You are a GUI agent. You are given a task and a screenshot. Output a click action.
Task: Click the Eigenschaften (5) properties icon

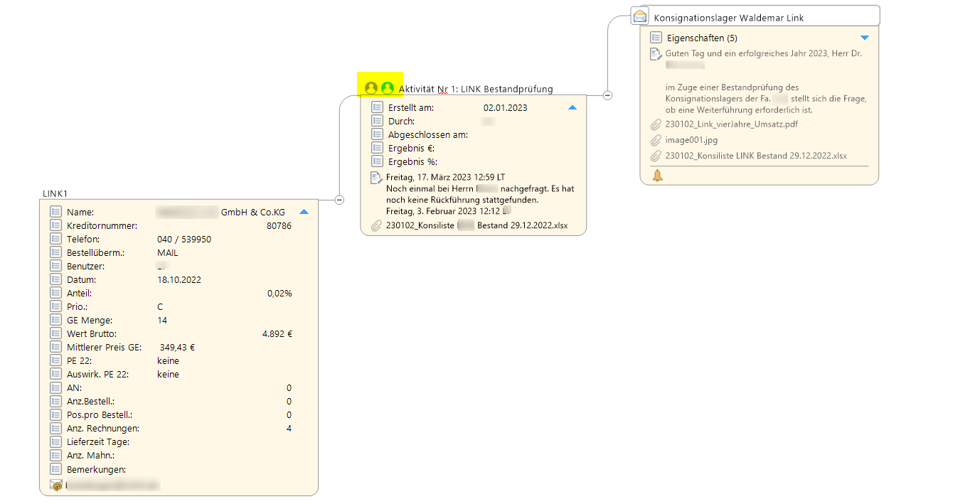click(x=656, y=38)
